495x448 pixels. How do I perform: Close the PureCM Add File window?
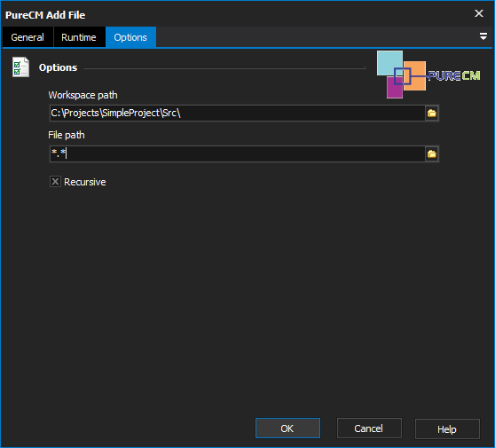coord(479,13)
